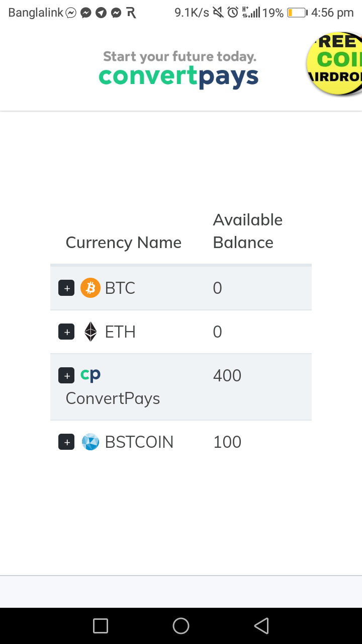
Task: Click the Ethereum diamond icon
Action: click(x=90, y=332)
